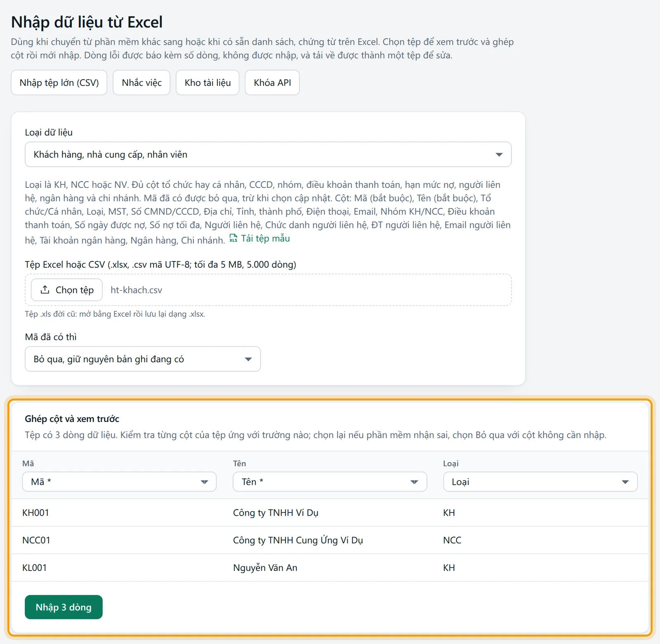This screenshot has width=660, height=644.
Task: Go to Nhắc việc
Action: pos(141,83)
